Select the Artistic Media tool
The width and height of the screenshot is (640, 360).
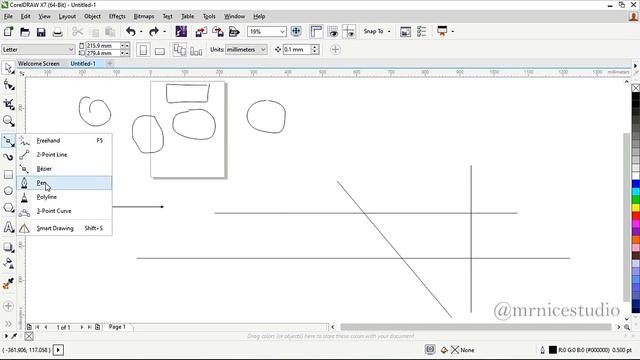[x=8, y=157]
